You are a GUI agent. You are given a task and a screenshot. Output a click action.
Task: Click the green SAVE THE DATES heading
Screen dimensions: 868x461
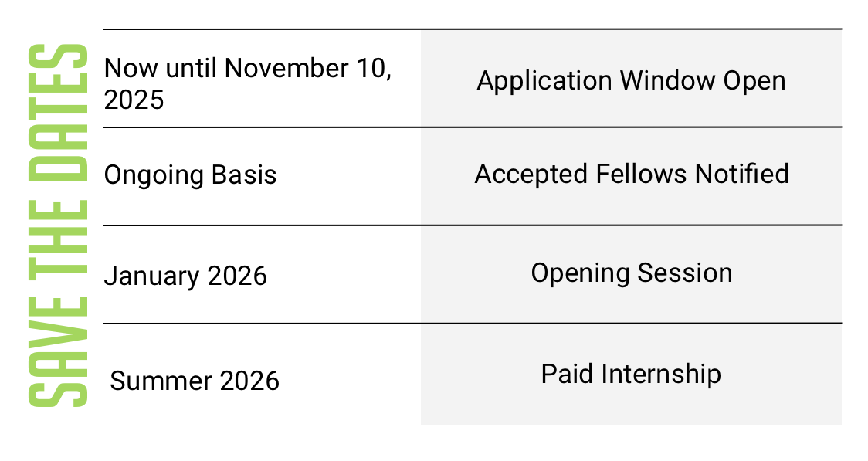click(58, 225)
